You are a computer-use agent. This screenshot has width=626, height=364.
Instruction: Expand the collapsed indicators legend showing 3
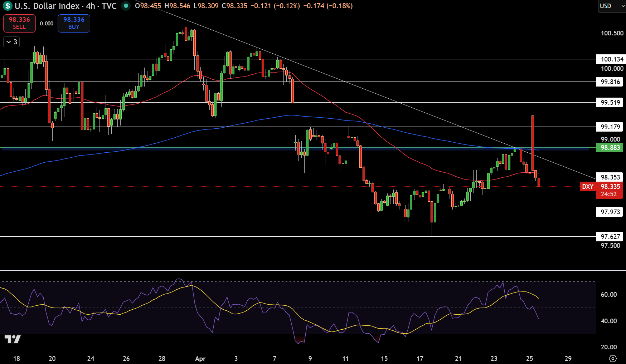coord(11,42)
